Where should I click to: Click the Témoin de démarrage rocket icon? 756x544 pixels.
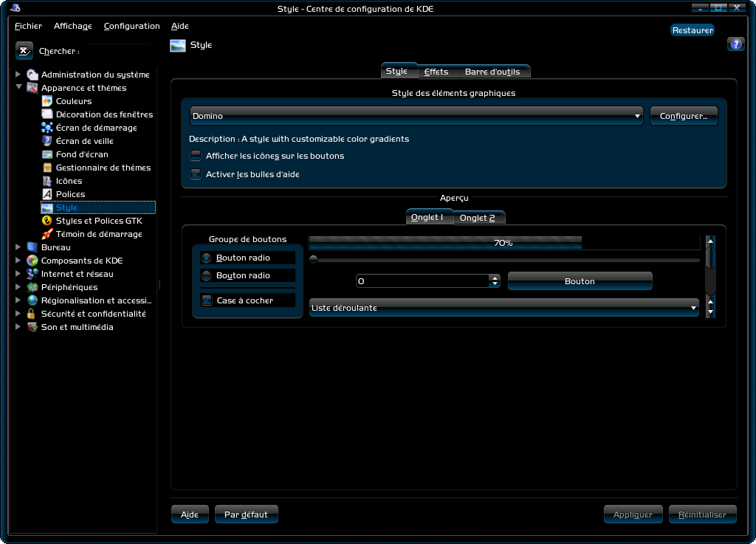(x=47, y=234)
